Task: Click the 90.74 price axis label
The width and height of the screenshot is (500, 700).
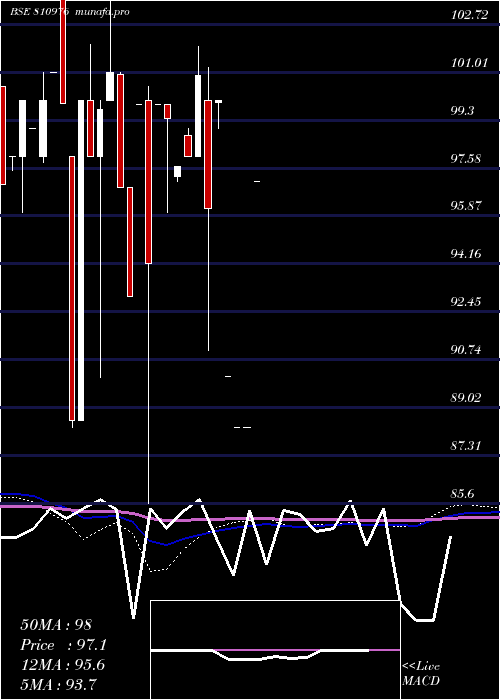Action: 466,350
